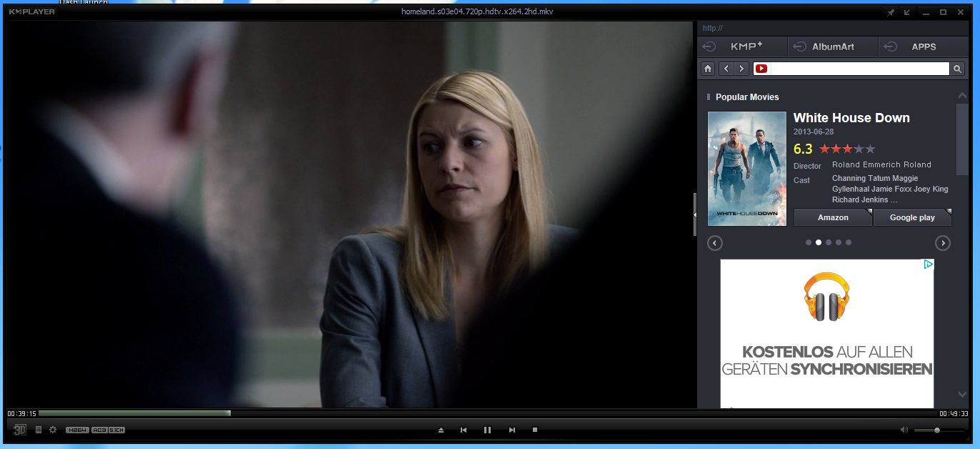
Task: Click the compact mode arrow icon
Action: pos(907,12)
